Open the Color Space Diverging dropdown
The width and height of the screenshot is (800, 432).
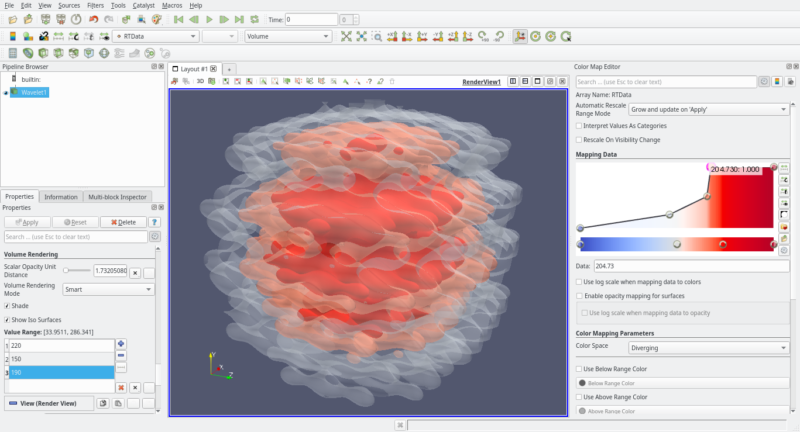pos(707,348)
